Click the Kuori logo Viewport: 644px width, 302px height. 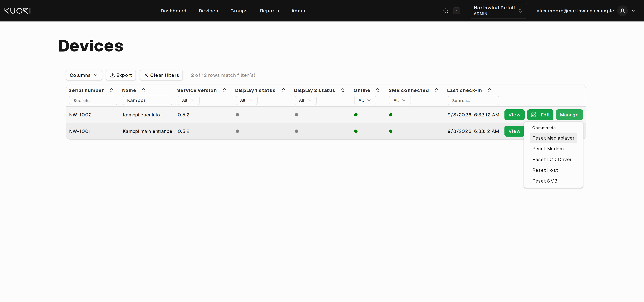pyautogui.click(x=17, y=11)
